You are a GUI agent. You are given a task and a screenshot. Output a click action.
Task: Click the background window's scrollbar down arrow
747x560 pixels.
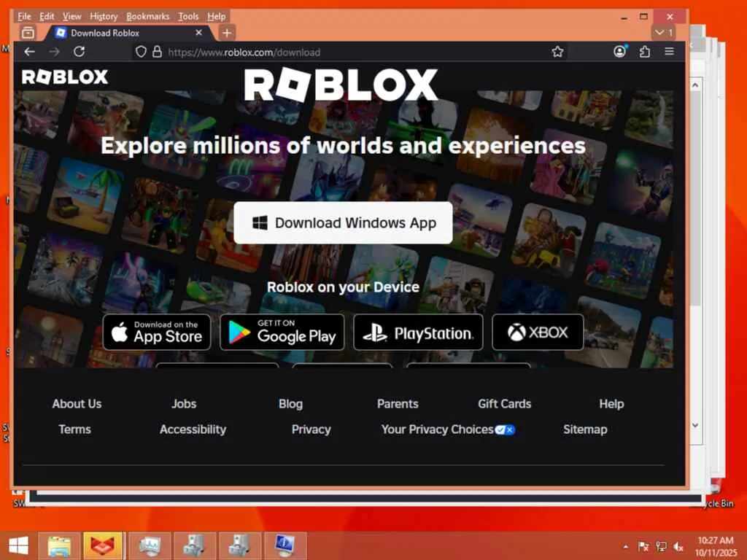695,425
